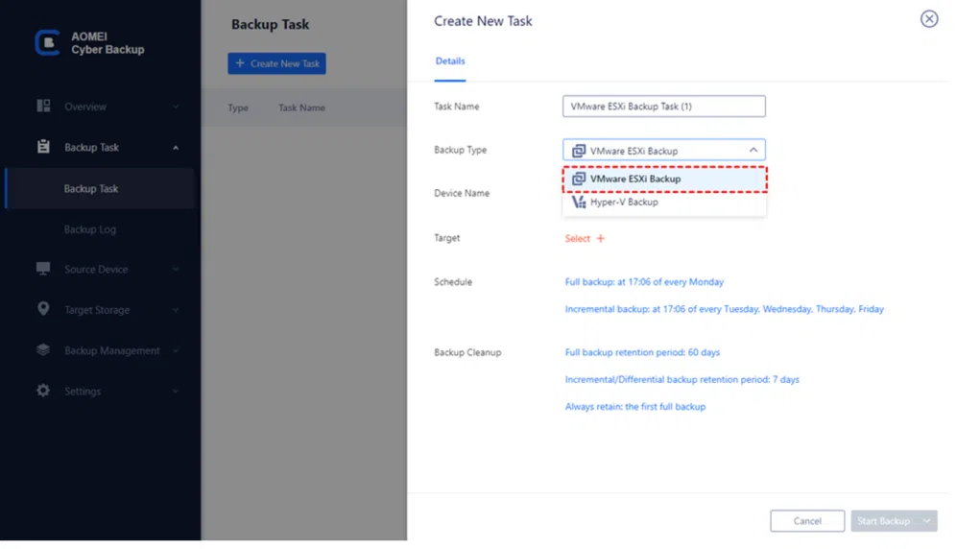Image resolution: width=980 pixels, height=549 pixels.
Task: Collapse the Backup Type dropdown arrow
Action: 753,150
